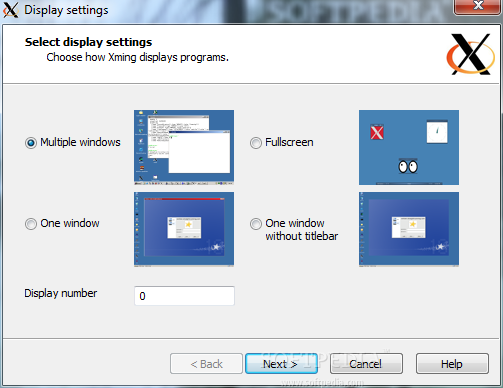Viewport: 503px width, 388px height.
Task: Choose the Fullscreen radio option
Action: point(256,143)
